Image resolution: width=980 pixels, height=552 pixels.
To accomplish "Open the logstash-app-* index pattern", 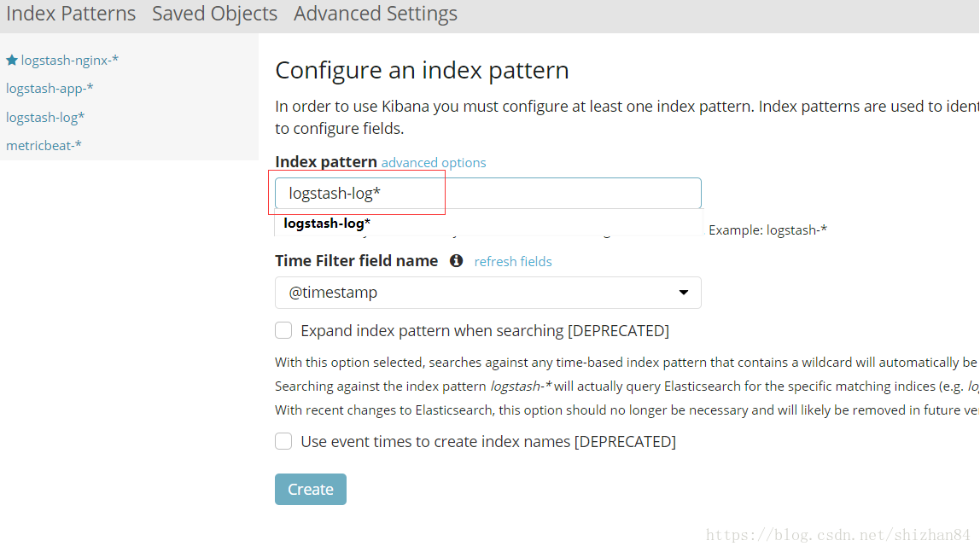I will (x=50, y=89).
